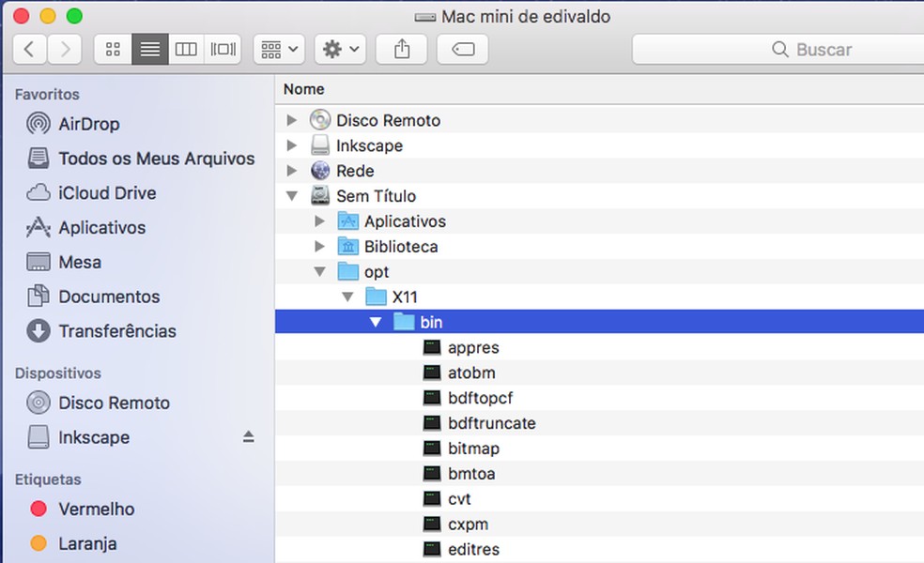Select the list view icon
The width and height of the screenshot is (924, 563).
click(149, 49)
